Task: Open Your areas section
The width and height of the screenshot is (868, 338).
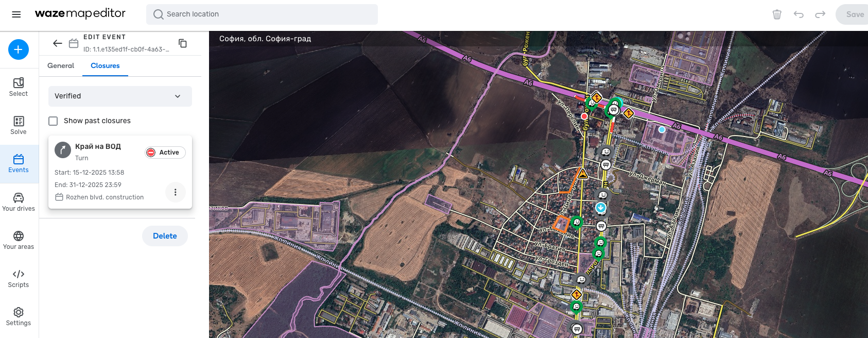Action: coord(19,240)
